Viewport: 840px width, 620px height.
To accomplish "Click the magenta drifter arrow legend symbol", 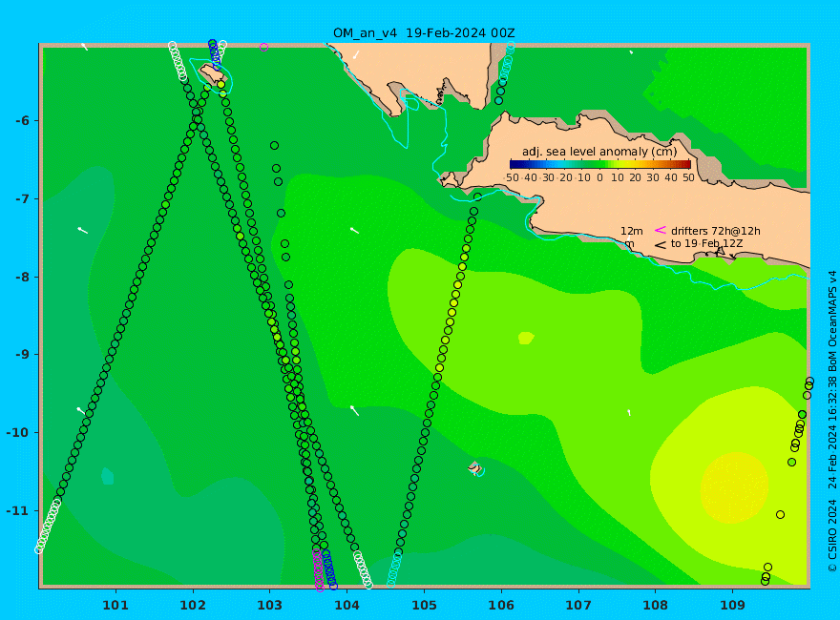I will pyautogui.click(x=661, y=230).
